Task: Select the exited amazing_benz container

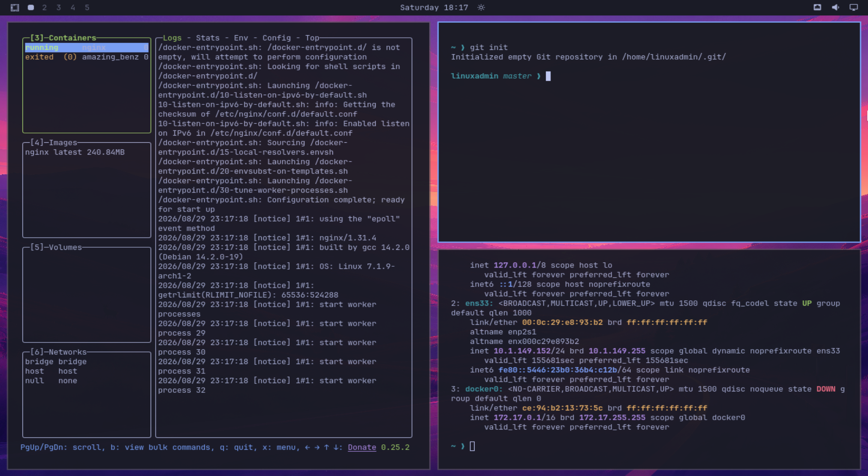Action: [x=87, y=57]
